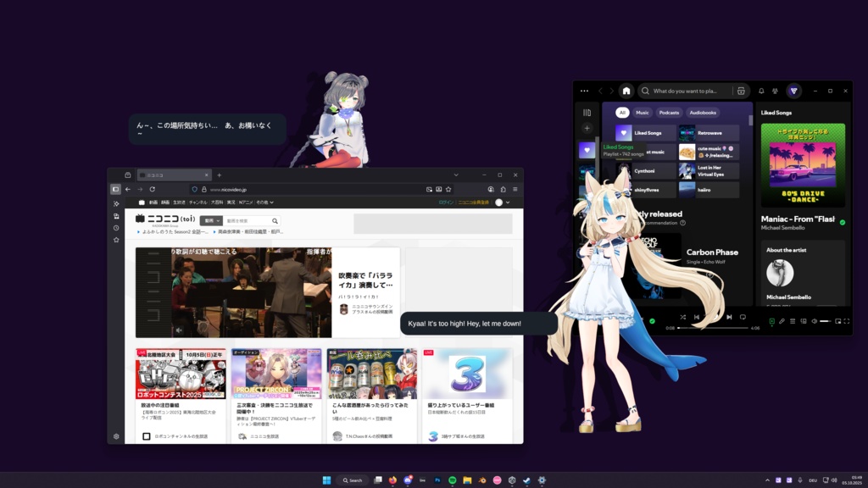Screen dimensions: 868x488
Task: Open the Spotify miniplayer
Action: (837, 321)
